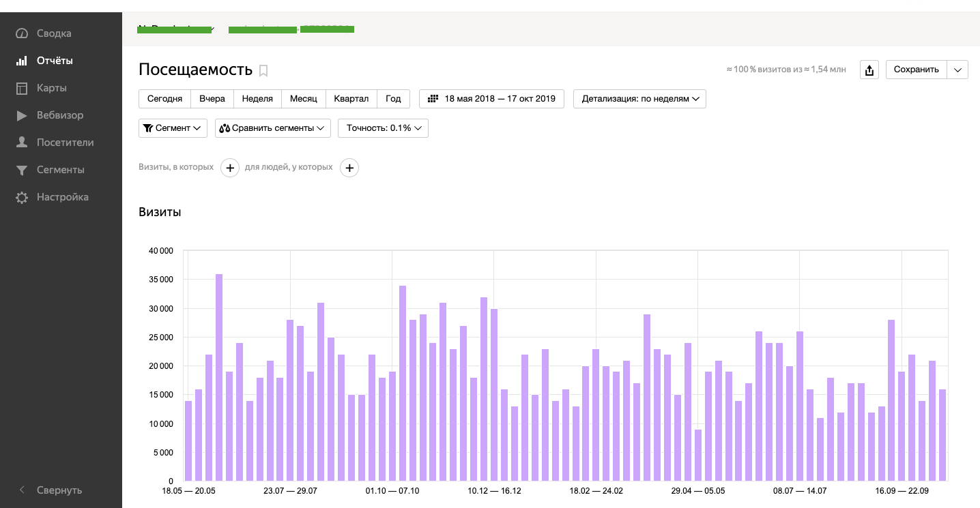This screenshot has height=508, width=980.
Task: Expand the Точность: 0.1% dropdown
Action: 383,128
